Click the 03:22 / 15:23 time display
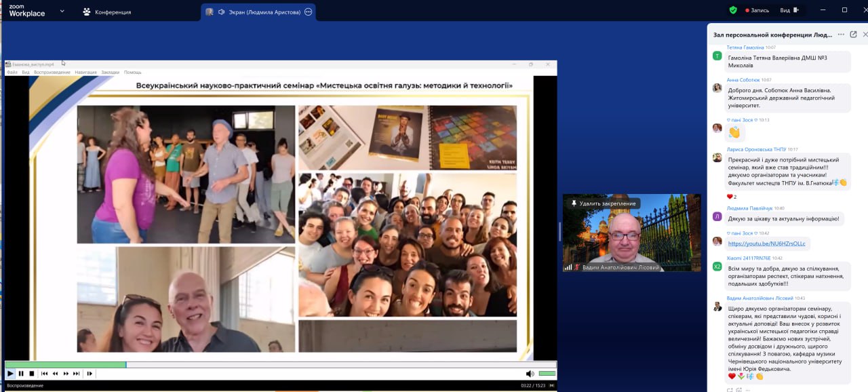 [x=534, y=385]
